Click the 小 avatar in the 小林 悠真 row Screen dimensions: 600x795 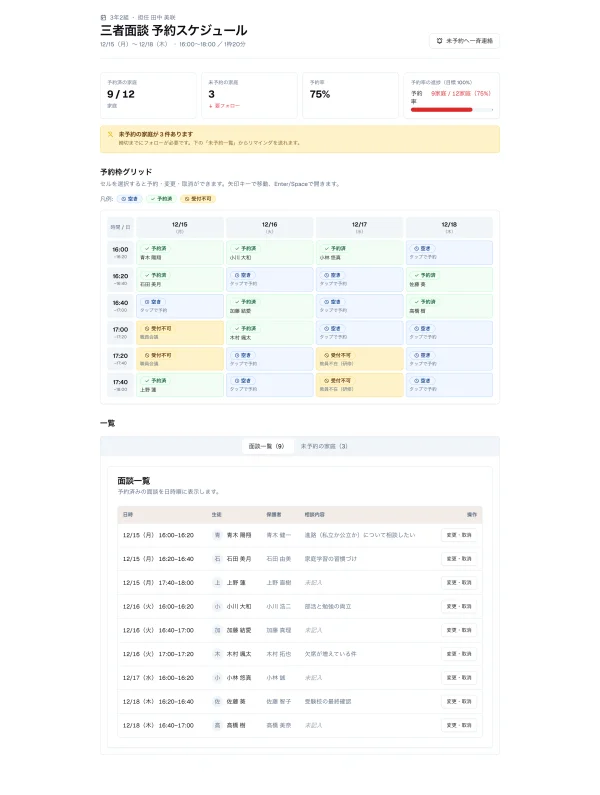pyautogui.click(x=217, y=677)
